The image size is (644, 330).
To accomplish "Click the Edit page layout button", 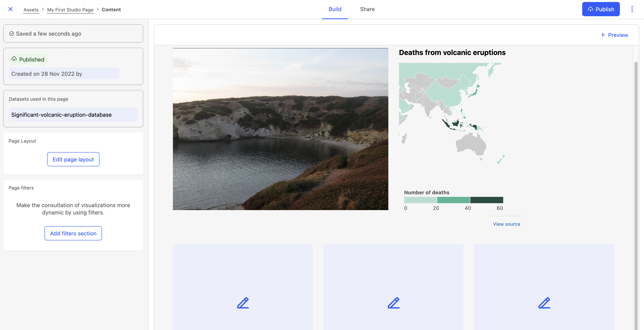I will click(73, 159).
